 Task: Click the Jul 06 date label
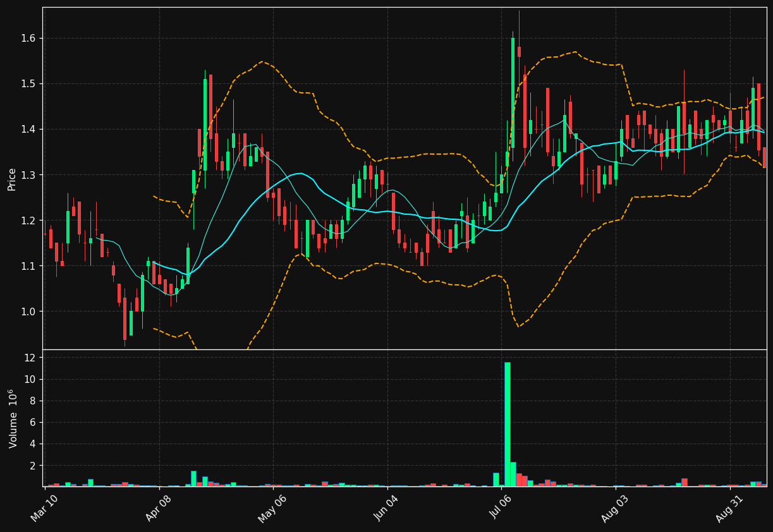(501, 508)
